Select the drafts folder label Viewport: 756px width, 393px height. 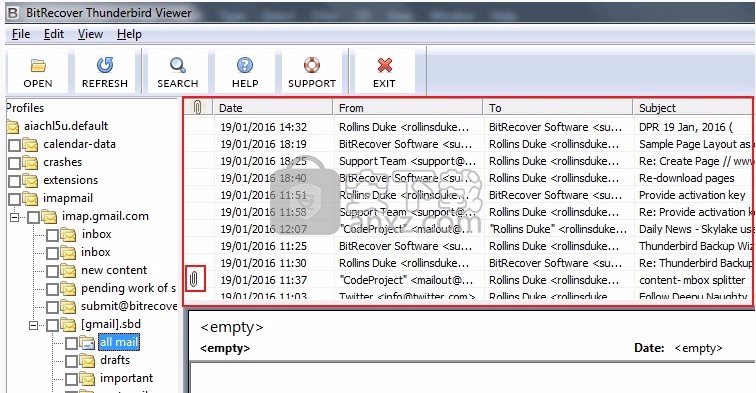tap(115, 360)
